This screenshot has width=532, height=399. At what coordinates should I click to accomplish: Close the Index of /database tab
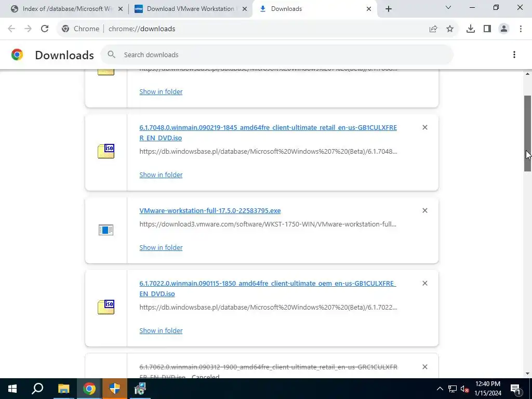pyautogui.click(x=120, y=9)
